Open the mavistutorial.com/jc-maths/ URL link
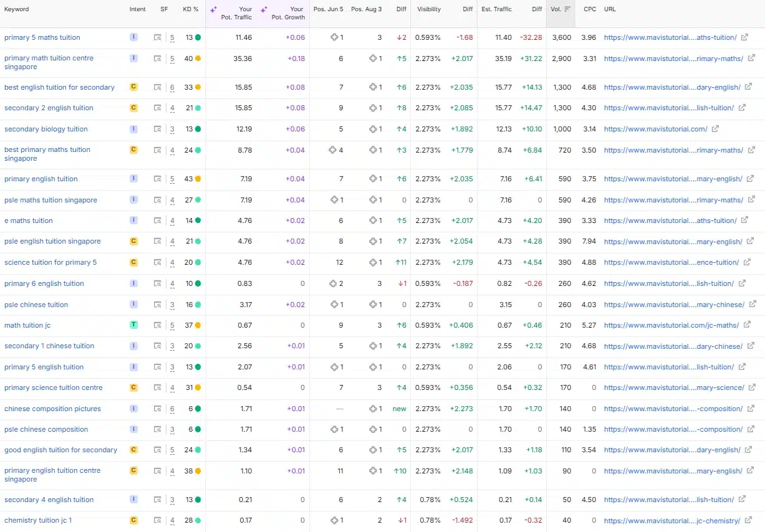This screenshot has width=765, height=532. (671, 325)
